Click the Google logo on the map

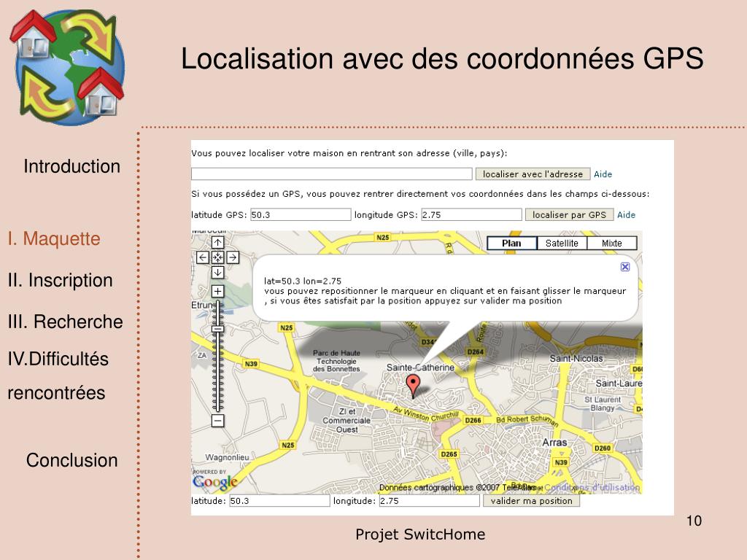pyautogui.click(x=215, y=482)
